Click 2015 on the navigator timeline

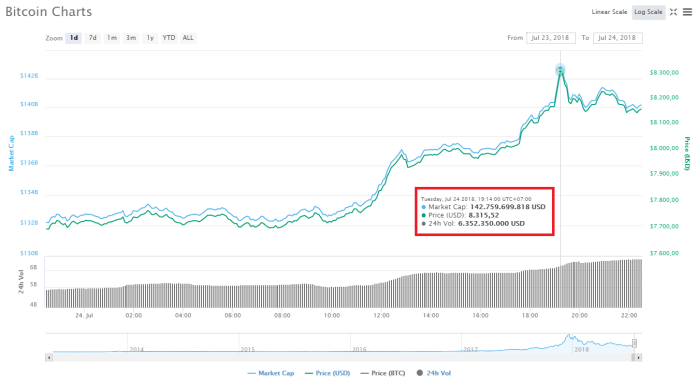(248, 349)
